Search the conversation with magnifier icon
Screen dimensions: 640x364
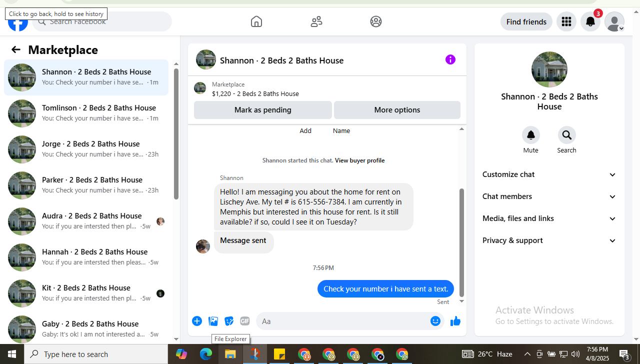click(567, 135)
